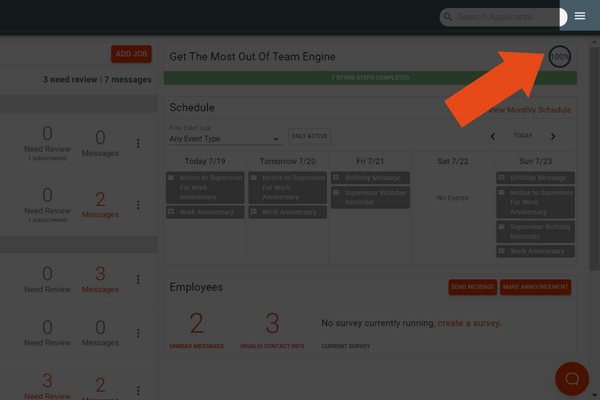Image resolution: width=600 pixels, height=400 pixels.
Task: Open Fri 7/21 Supervisor Birthday Reminder event
Action: point(370,198)
